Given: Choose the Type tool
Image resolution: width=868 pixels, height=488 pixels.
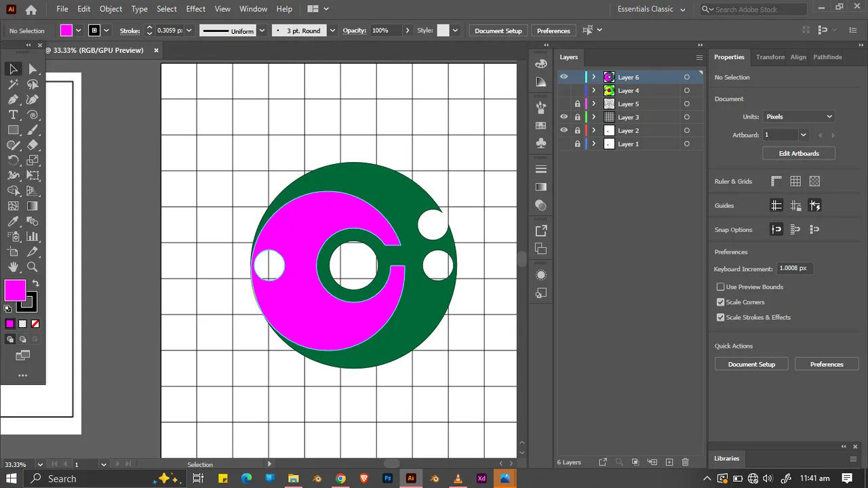Looking at the screenshot, I should (x=13, y=115).
